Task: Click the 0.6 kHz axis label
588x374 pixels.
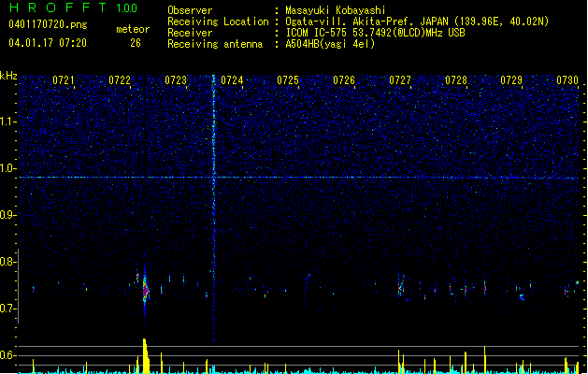Action: 7,355
